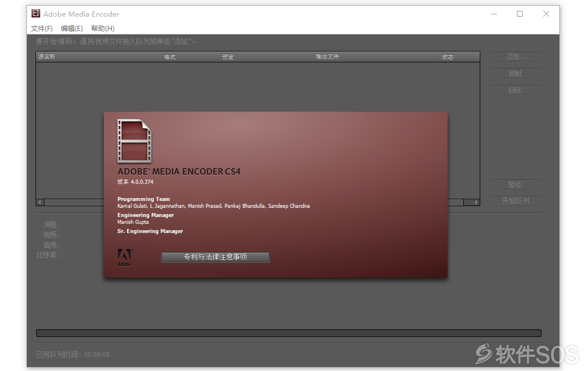Image resolution: width=588 pixels, height=371 pixels.
Task: Click the Manish Gupta name
Action: [x=133, y=222]
